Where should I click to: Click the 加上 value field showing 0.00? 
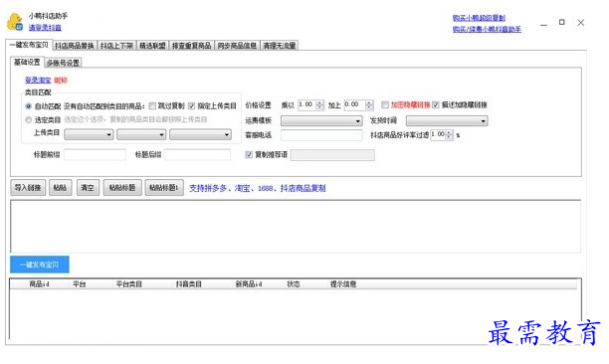tap(355, 104)
